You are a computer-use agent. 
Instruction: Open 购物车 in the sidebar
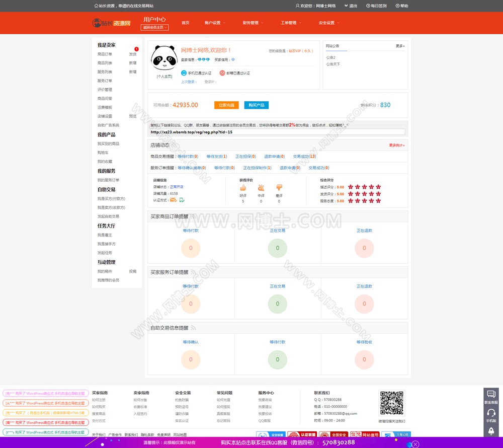point(103,153)
